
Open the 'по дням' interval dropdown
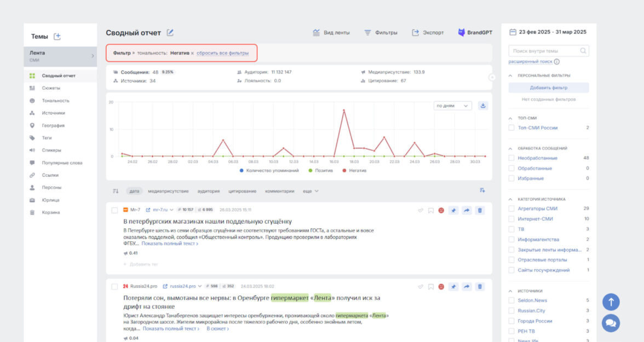[452, 106]
